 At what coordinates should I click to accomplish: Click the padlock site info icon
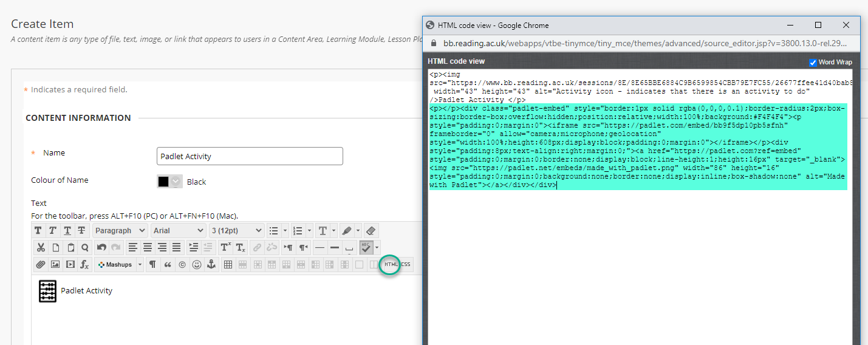pyautogui.click(x=433, y=43)
